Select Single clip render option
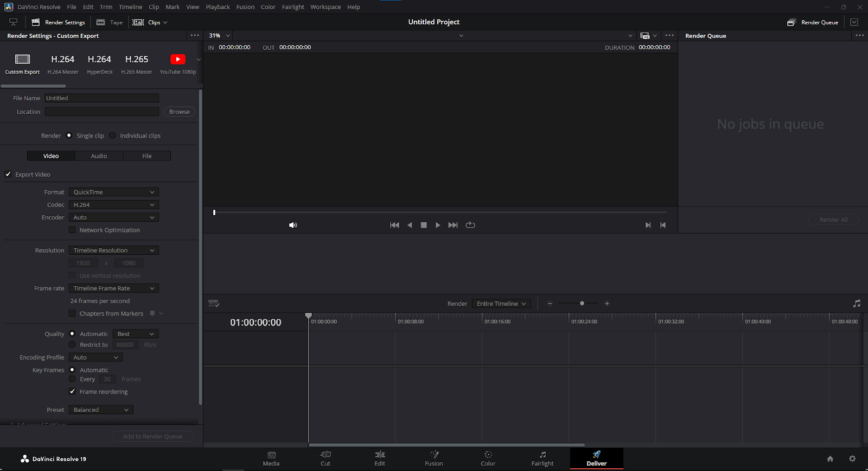Viewport: 868px width, 471px height. 69,136
